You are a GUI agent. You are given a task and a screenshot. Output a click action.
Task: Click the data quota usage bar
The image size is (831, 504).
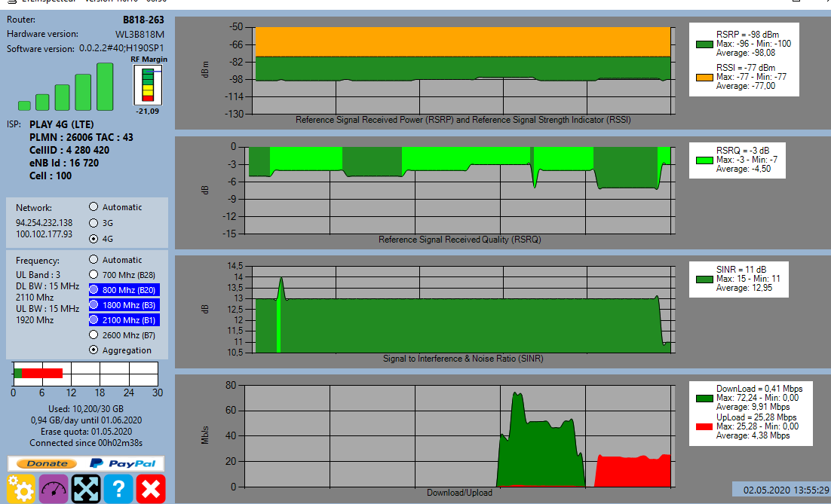pyautogui.click(x=85, y=374)
